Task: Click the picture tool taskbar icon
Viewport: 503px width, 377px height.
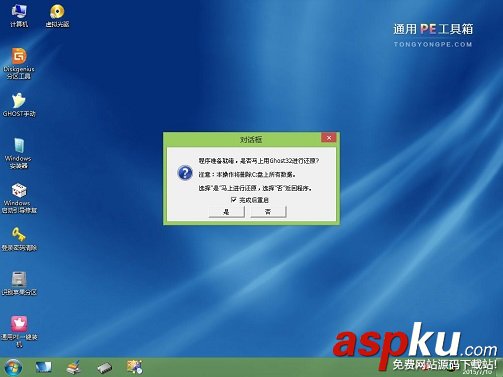Action: click(135, 367)
